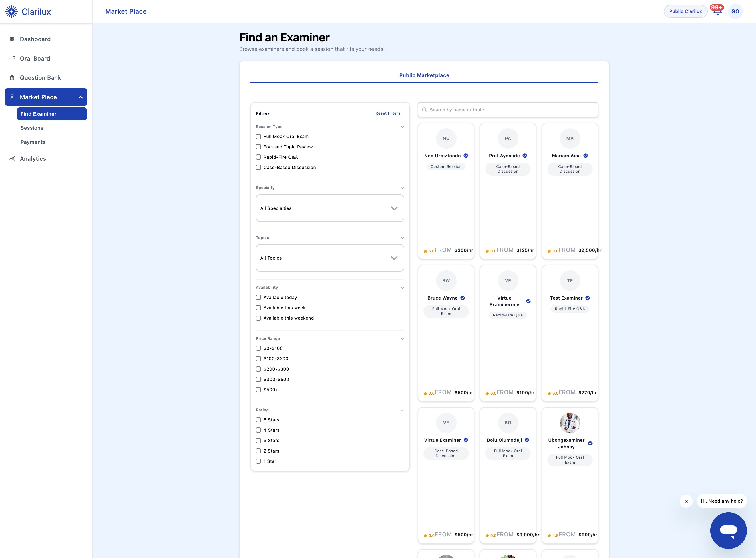
Task: Click the search magnifier icon
Action: [x=424, y=110]
